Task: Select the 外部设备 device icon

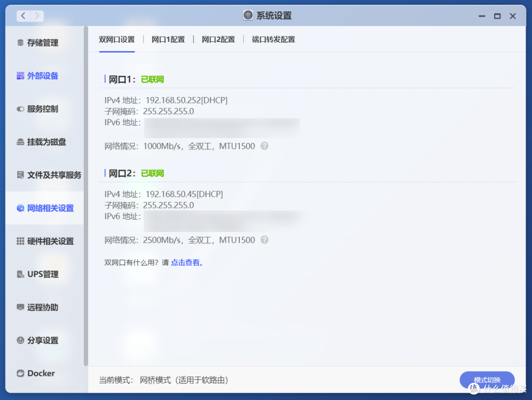Action: tap(20, 76)
